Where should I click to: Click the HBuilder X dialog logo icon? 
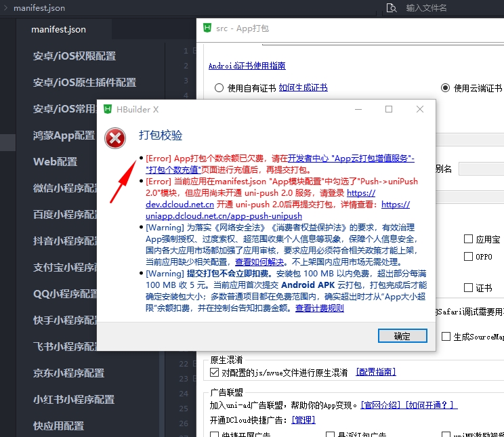(x=107, y=109)
